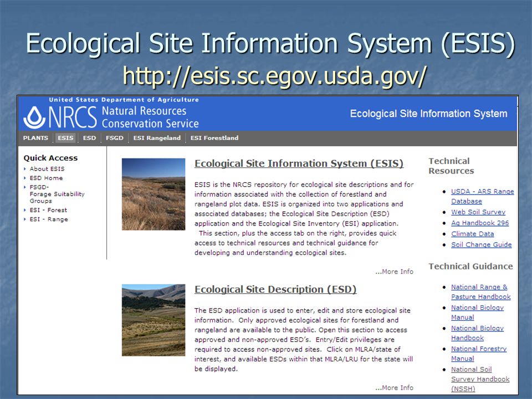Open the Soil Change Guide link
Screen dimensions: 532x399
click(481, 244)
